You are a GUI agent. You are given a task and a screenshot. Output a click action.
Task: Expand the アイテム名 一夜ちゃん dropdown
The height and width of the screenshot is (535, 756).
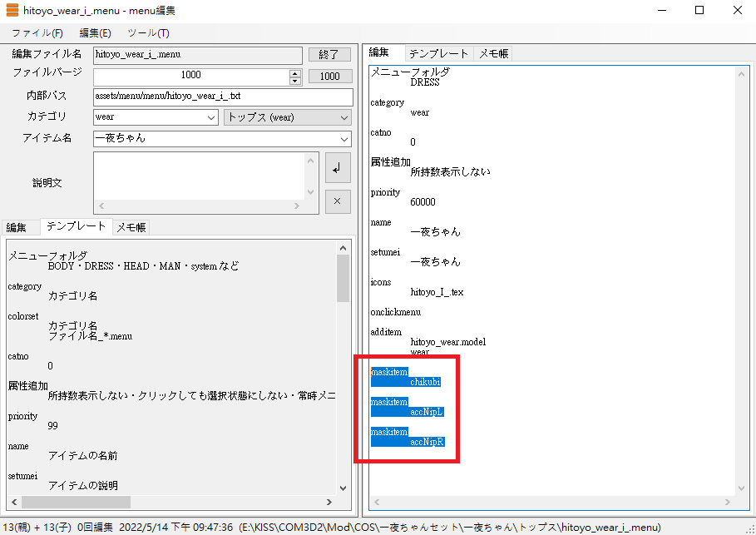coord(343,139)
